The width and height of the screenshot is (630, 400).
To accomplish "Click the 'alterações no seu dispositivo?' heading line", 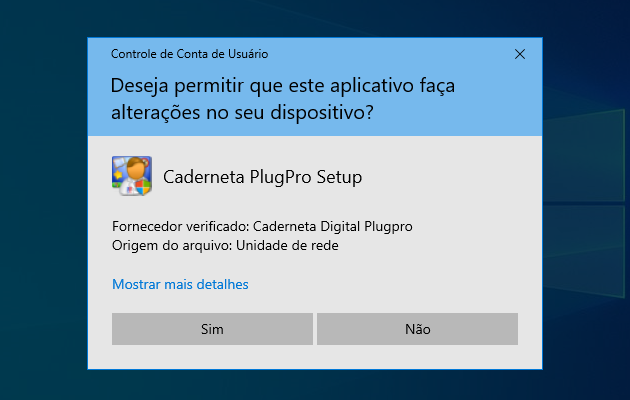I will click(243, 113).
